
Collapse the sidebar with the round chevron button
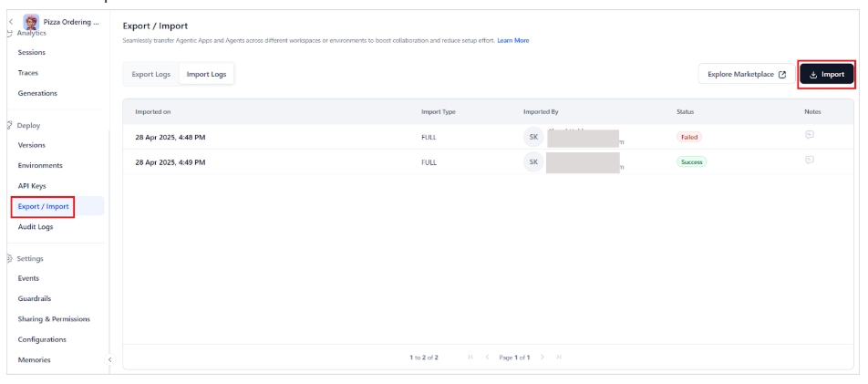click(109, 359)
